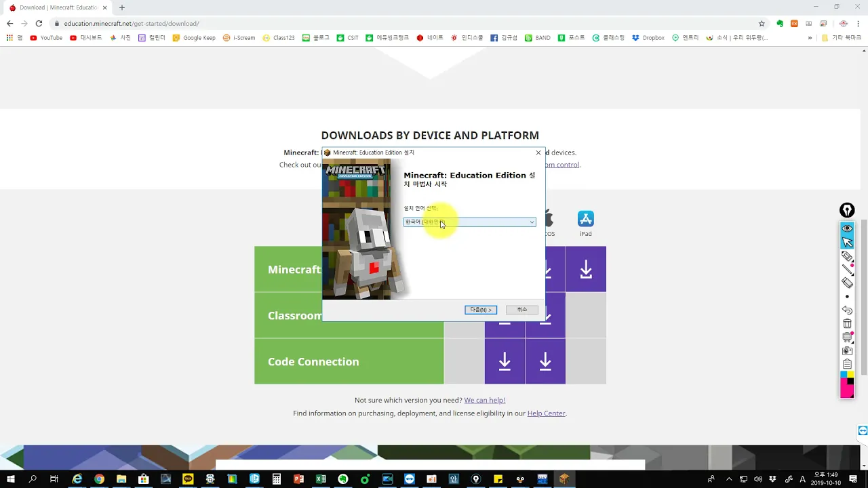Open the whiteboard easel tool in annotation toolbar
The image size is (868, 488).
pyautogui.click(x=847, y=338)
